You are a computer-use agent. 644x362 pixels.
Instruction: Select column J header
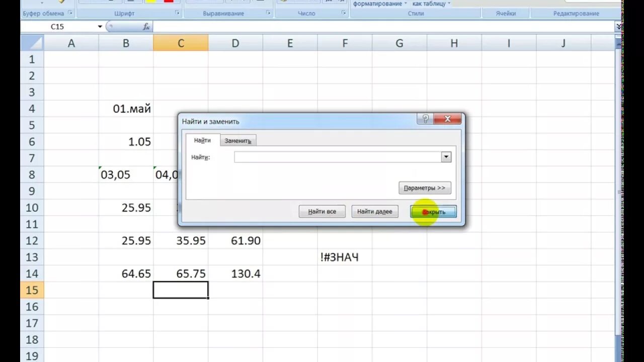coord(563,43)
